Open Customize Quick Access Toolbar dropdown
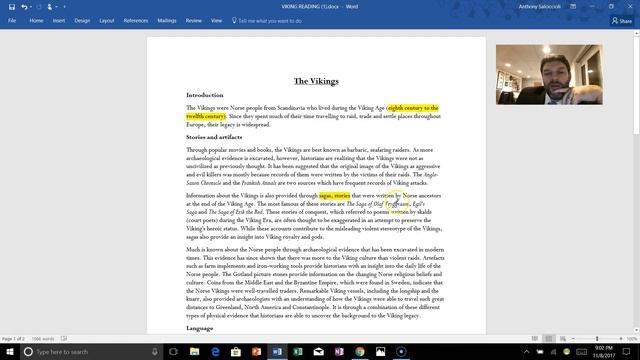The image size is (640, 360). (64, 7)
